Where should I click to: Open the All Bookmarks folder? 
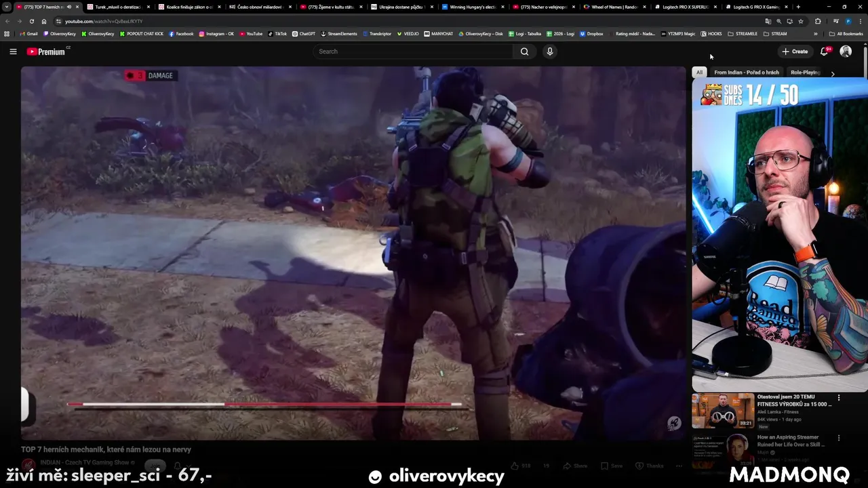coord(846,34)
